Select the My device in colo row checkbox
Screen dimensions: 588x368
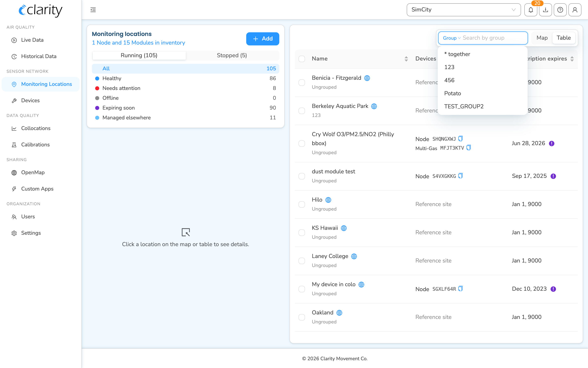coord(302,289)
